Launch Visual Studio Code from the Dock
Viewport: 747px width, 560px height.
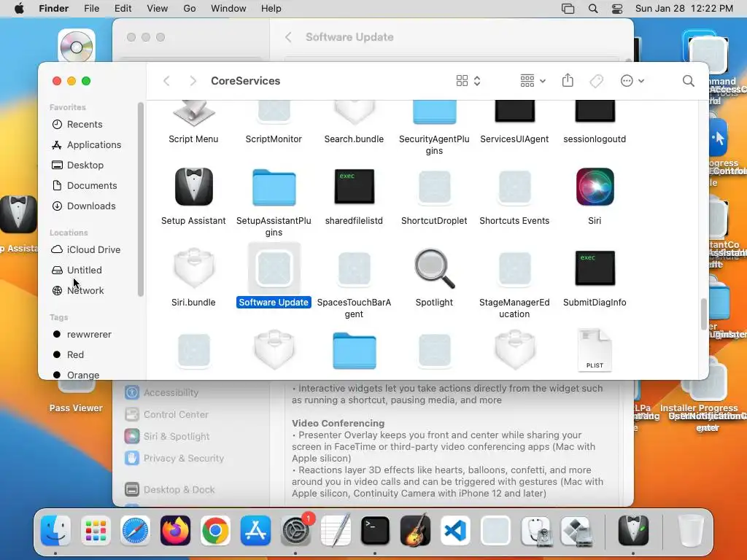click(x=455, y=531)
